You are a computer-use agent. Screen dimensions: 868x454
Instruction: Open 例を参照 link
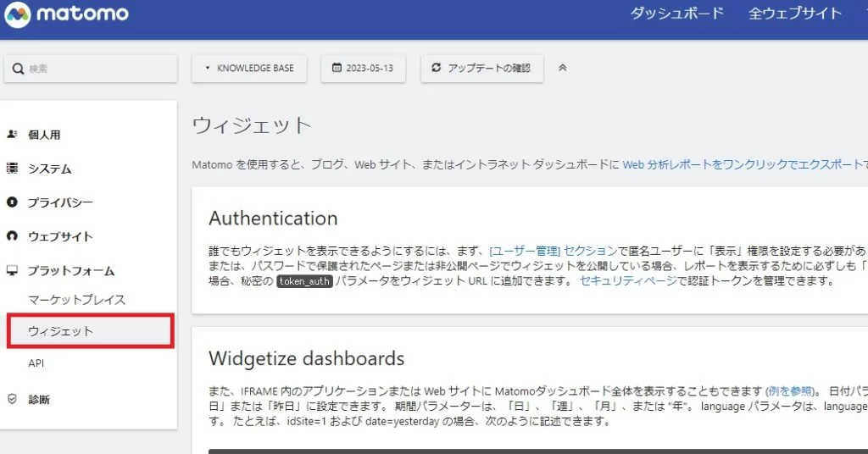[x=790, y=391]
